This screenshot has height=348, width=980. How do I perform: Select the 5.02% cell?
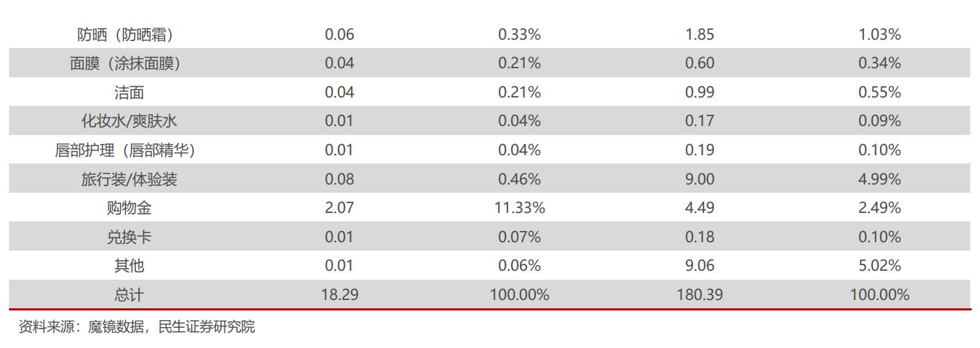(x=879, y=265)
